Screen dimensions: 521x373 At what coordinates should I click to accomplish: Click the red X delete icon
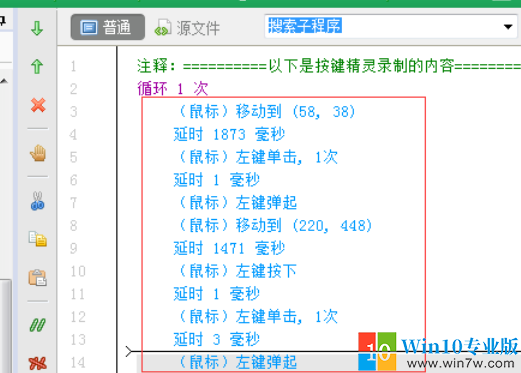coord(38,105)
